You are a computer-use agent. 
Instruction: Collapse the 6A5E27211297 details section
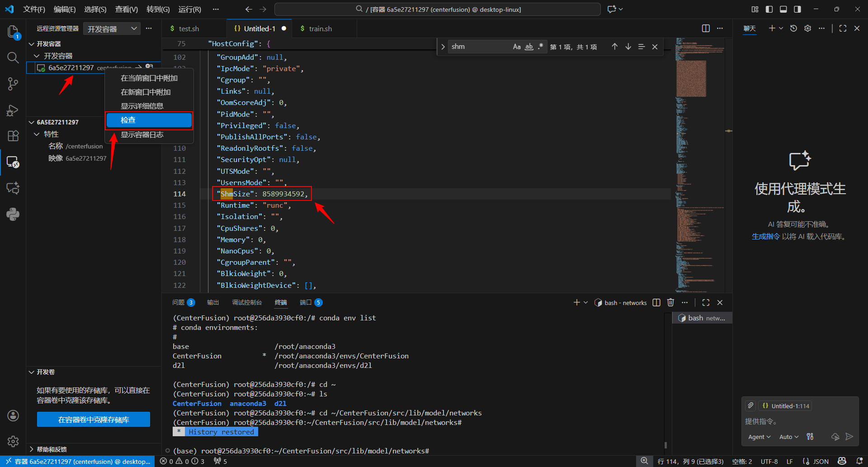[x=32, y=122]
